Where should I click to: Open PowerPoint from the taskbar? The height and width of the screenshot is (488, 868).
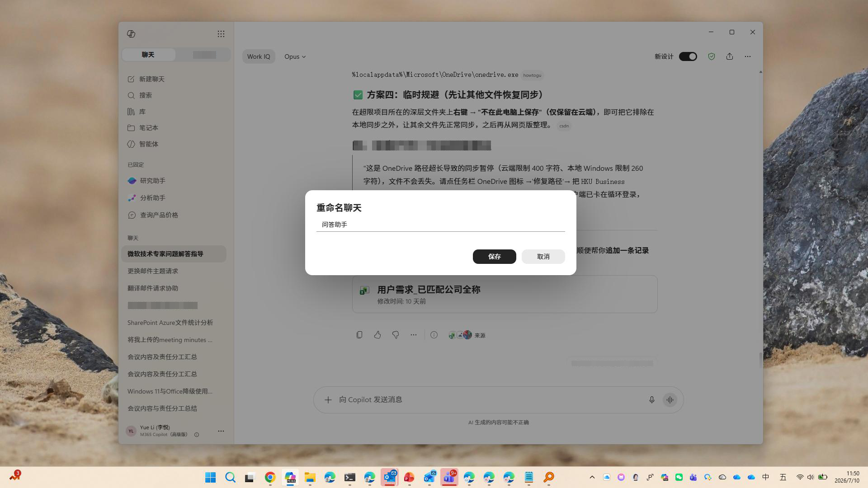[410, 477]
